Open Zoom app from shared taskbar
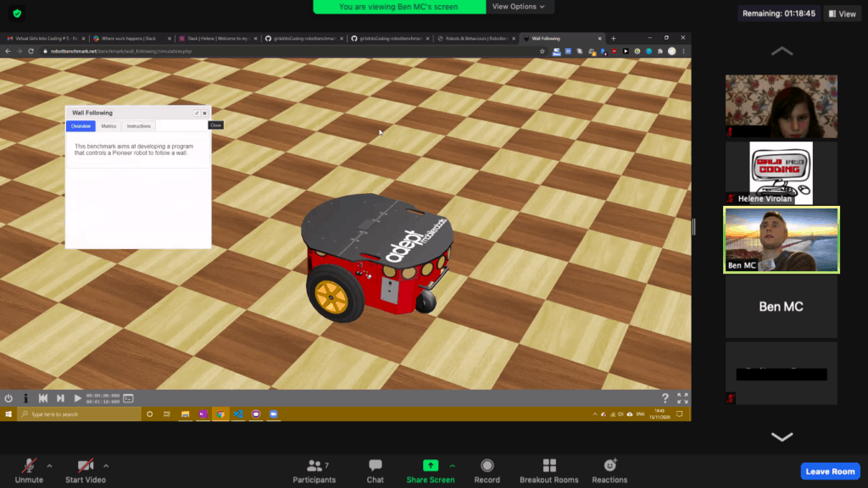 point(274,413)
